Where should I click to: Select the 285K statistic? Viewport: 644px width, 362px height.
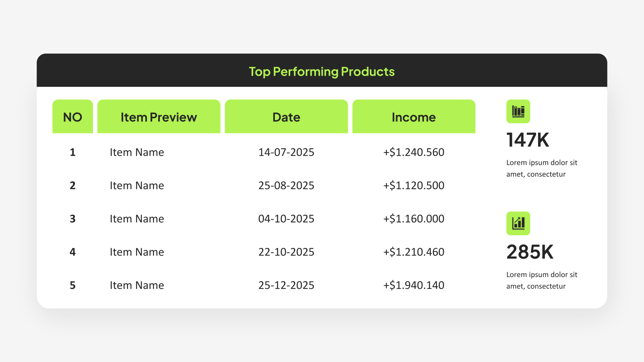coord(530,252)
